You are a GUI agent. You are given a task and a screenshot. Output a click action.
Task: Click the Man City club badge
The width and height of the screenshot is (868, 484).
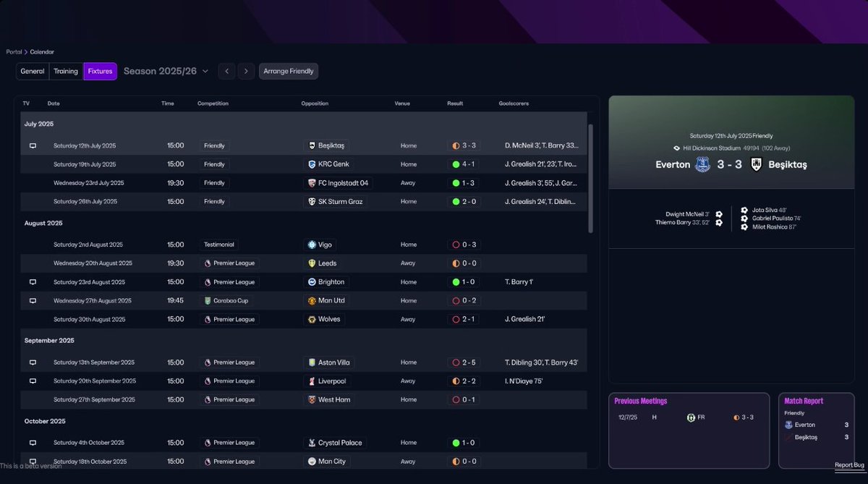(x=312, y=462)
